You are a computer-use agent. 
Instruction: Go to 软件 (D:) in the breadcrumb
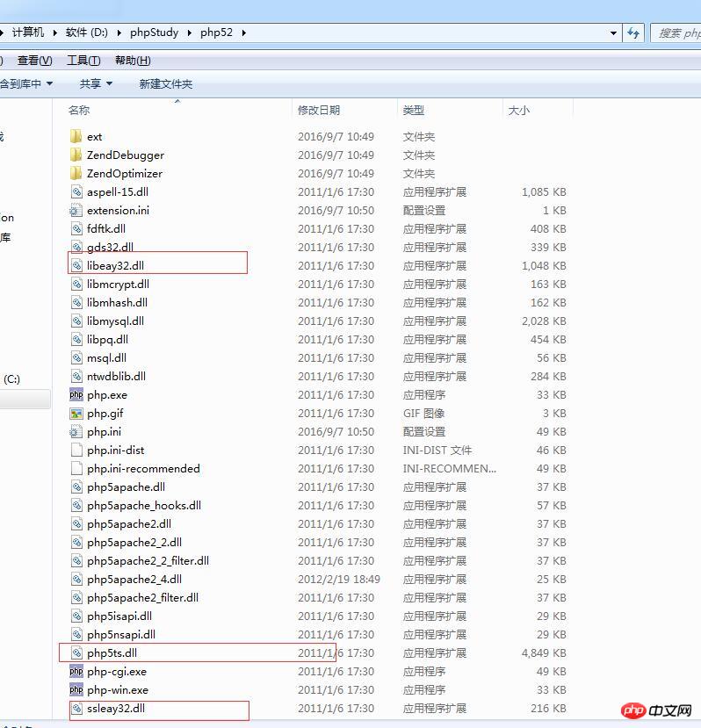click(x=86, y=32)
